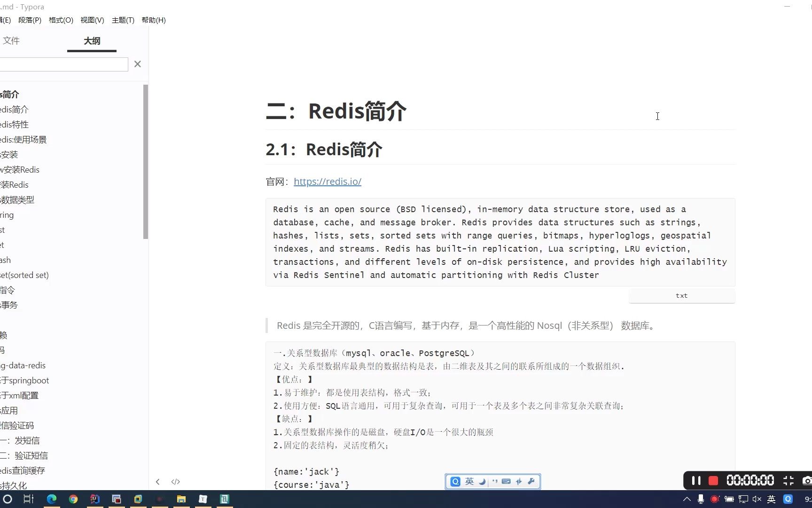Stop recording with the red square
Viewport: 812px width, 508px height.
pos(713,480)
